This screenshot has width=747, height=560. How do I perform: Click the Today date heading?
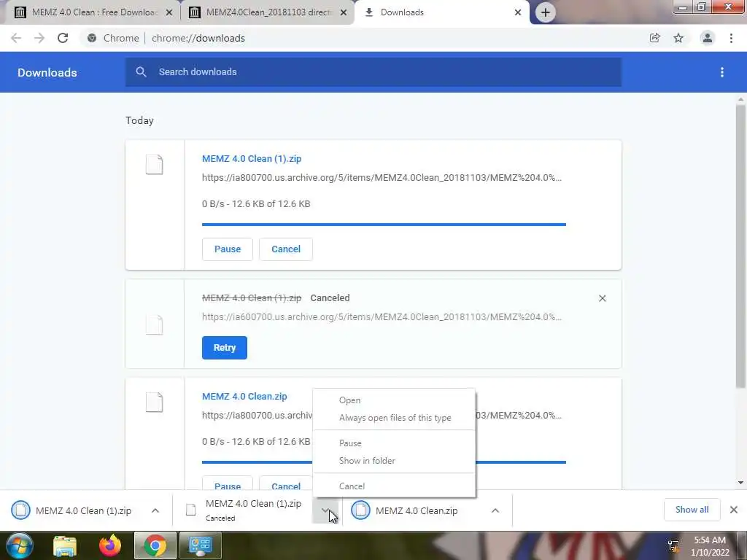(139, 120)
